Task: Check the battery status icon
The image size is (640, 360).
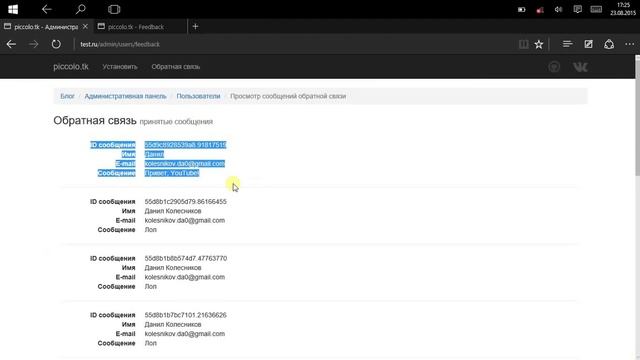Action: click(522, 9)
